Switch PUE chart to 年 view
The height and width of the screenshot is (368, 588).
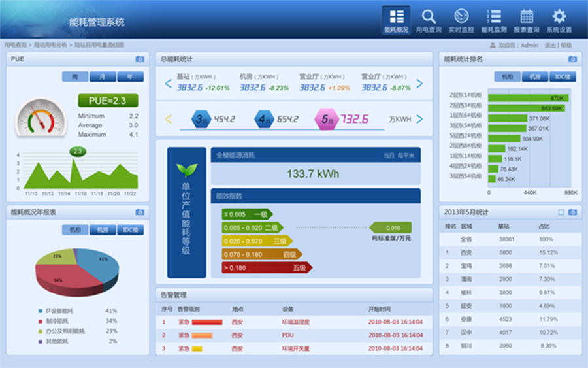click(x=130, y=76)
